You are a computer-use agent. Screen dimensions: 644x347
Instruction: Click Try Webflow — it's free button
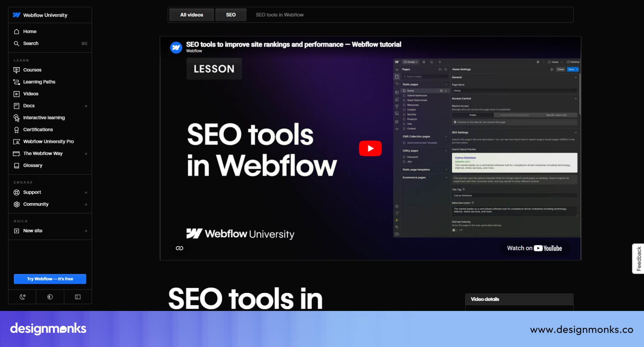coord(50,279)
